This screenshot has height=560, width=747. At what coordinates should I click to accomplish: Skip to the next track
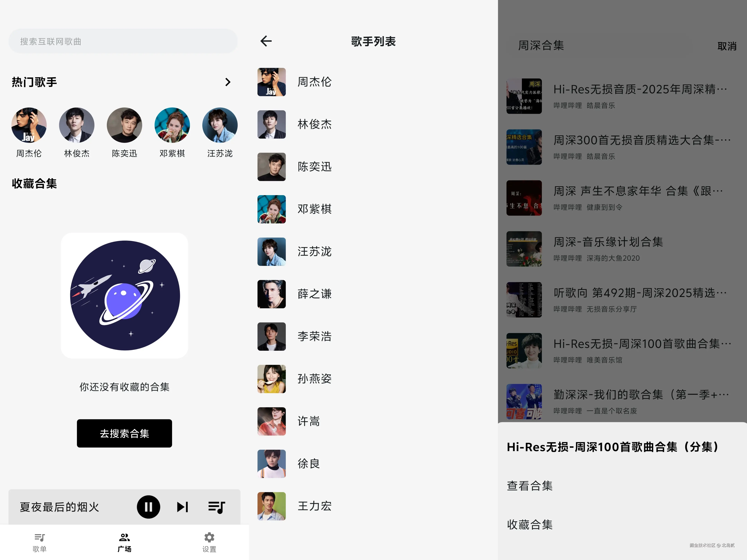[x=182, y=506]
